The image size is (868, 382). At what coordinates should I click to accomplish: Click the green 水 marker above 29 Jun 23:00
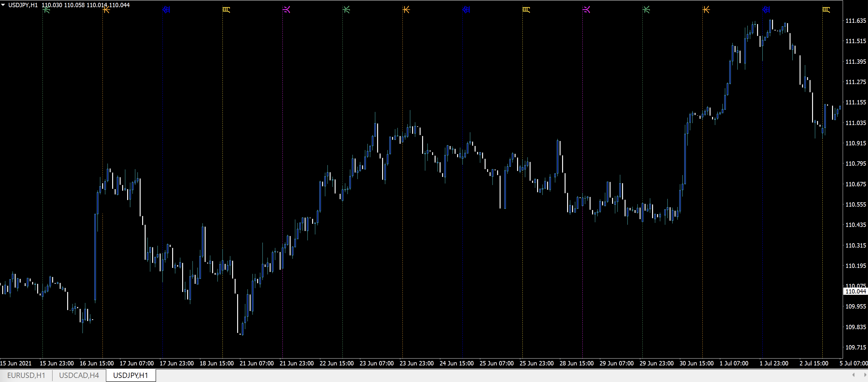646,9
